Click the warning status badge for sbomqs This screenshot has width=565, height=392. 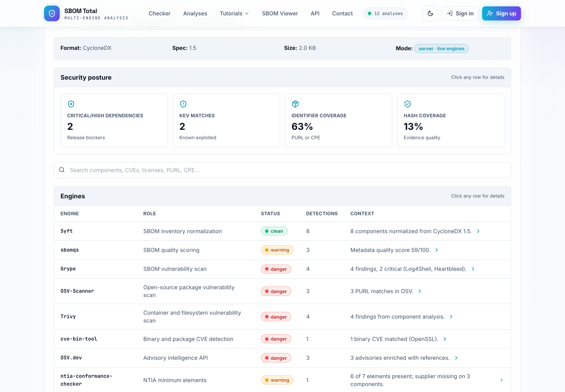(x=277, y=250)
